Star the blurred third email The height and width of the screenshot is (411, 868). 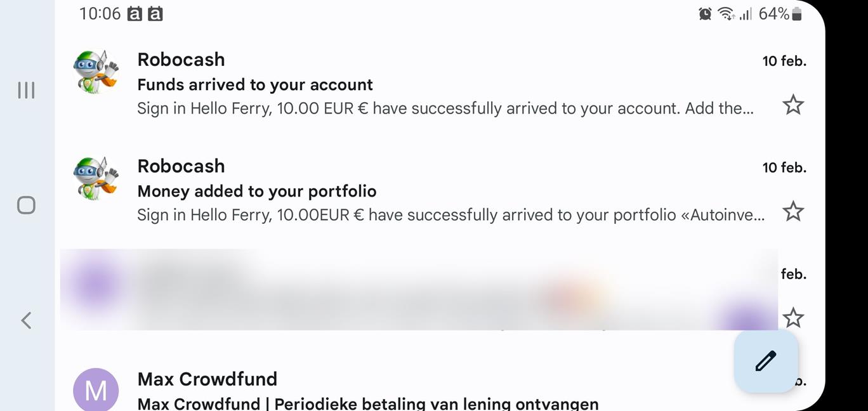point(792,317)
